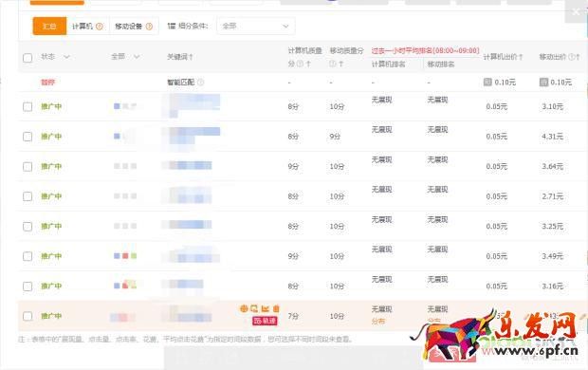Sort by 计算机质量分 arrow

click(x=308, y=65)
